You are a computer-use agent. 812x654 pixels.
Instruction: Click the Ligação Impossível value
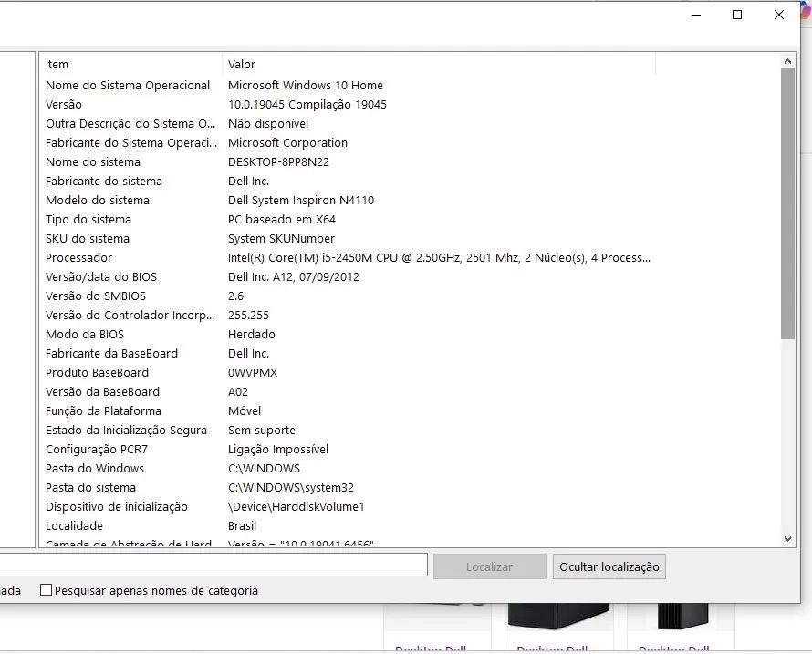click(x=278, y=449)
